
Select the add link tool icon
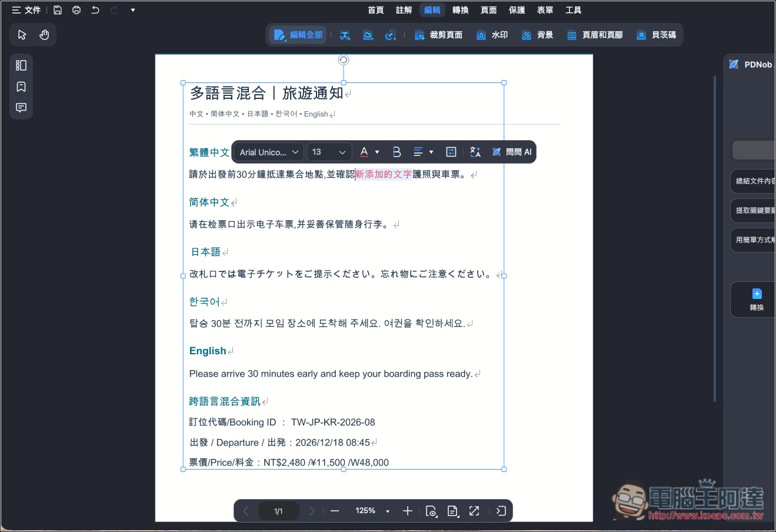(391, 35)
